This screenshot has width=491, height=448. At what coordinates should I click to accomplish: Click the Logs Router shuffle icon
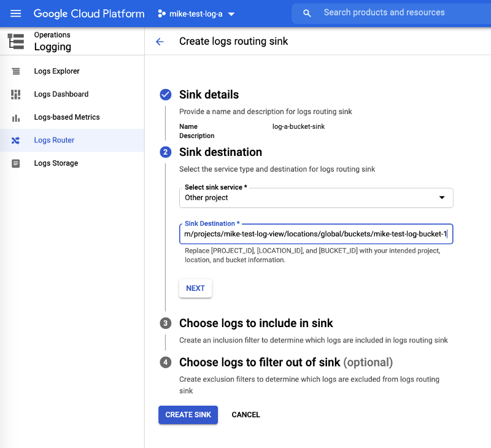tap(16, 141)
